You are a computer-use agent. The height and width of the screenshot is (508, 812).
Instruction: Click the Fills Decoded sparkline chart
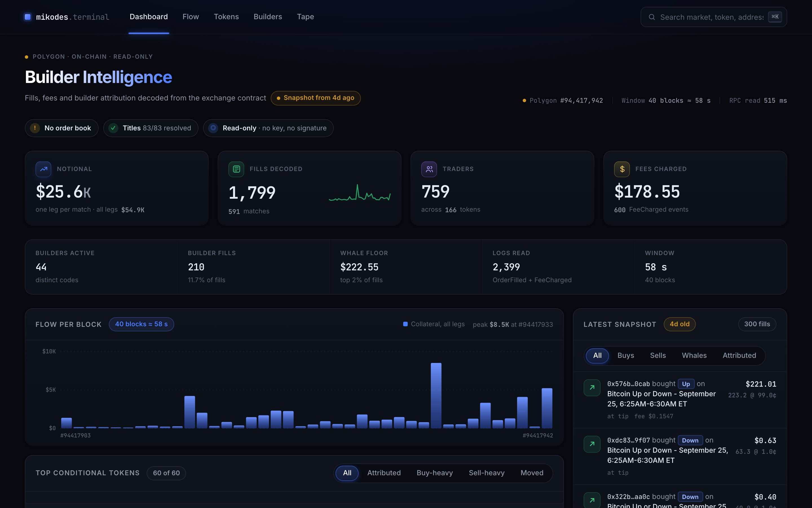coord(360,192)
